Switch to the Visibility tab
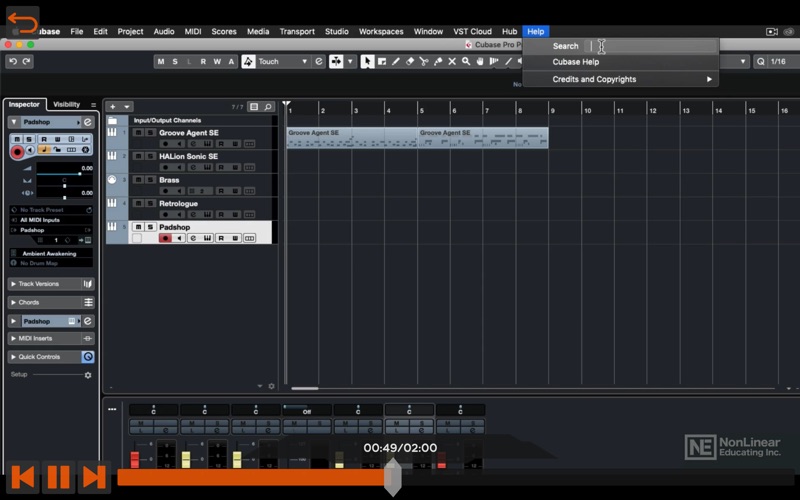The width and height of the screenshot is (800, 500). 66,104
